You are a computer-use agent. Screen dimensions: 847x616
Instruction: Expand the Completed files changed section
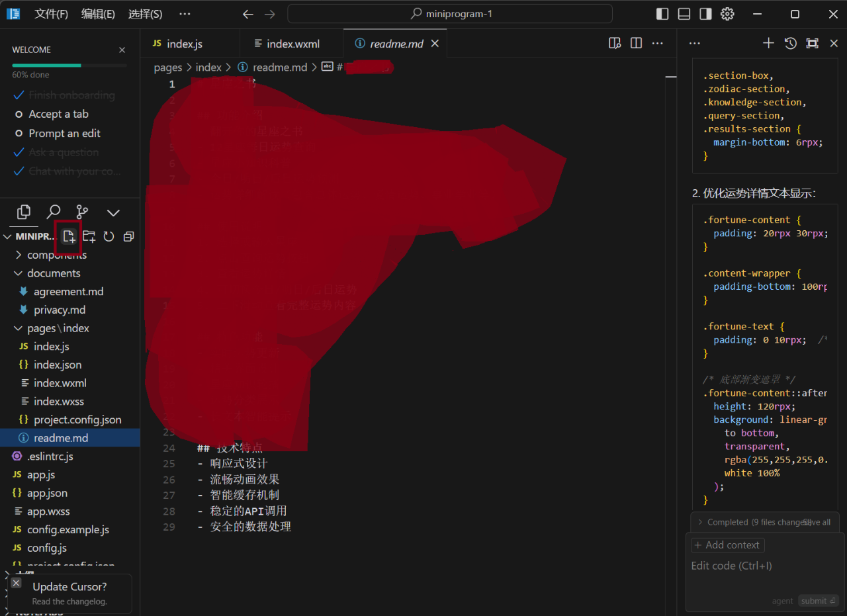[x=701, y=522]
